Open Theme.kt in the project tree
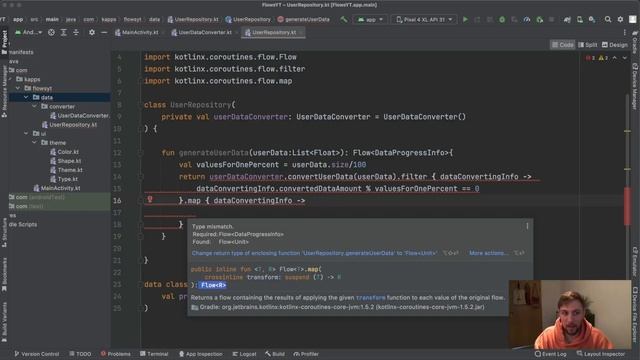Viewport: 640px width, 360px height. click(66, 170)
